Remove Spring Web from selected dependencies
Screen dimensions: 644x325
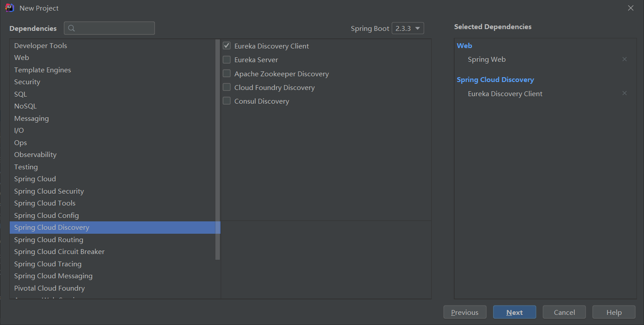[624, 59]
